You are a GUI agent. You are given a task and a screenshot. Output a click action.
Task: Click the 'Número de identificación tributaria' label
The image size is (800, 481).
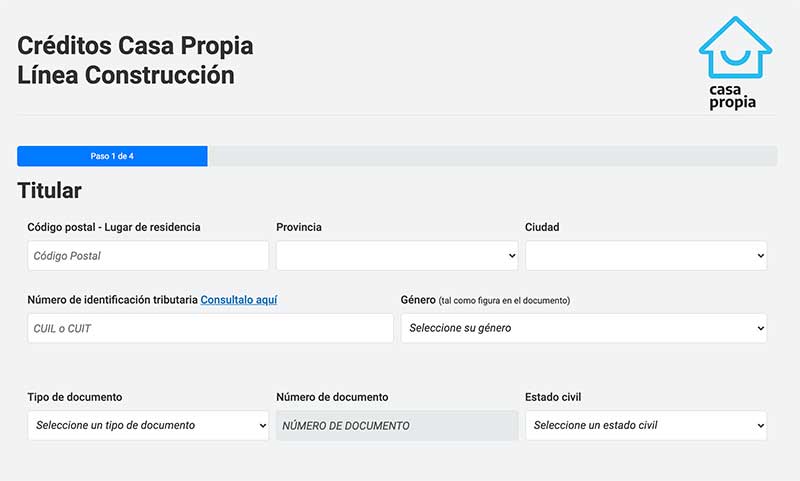point(112,299)
